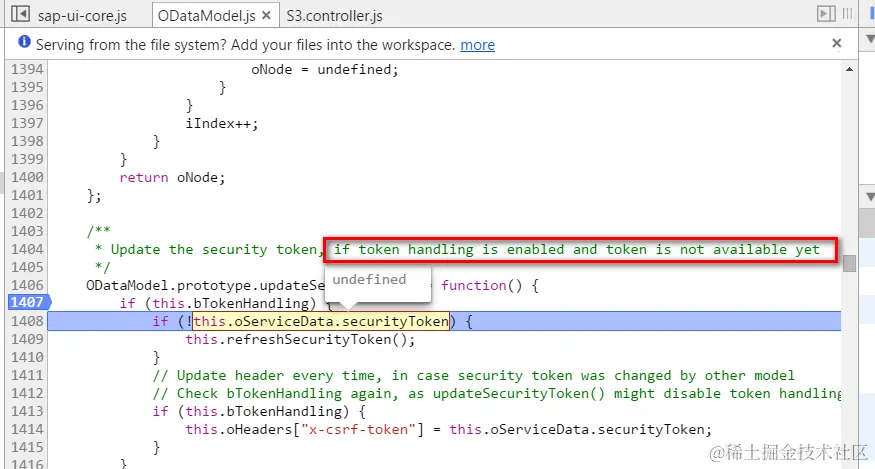Dismiss the workspace info bar
The width and height of the screenshot is (875, 469).
pyautogui.click(x=836, y=43)
